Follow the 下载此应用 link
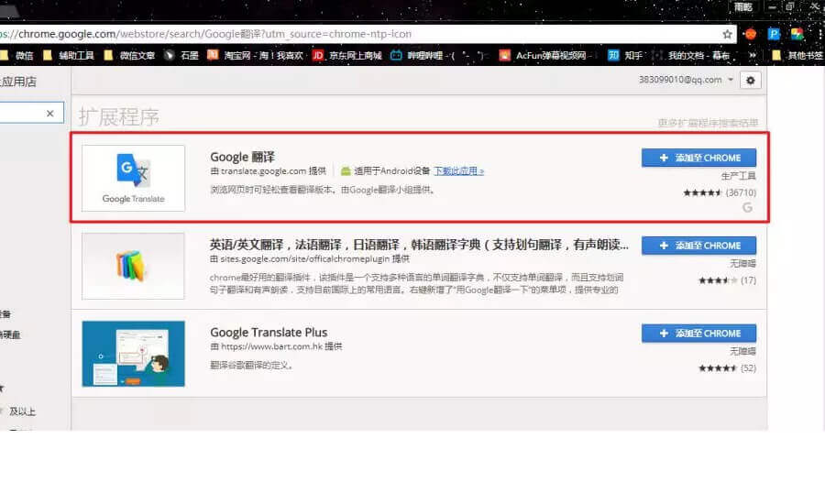Viewport: 825px width, 504px height. click(459, 171)
